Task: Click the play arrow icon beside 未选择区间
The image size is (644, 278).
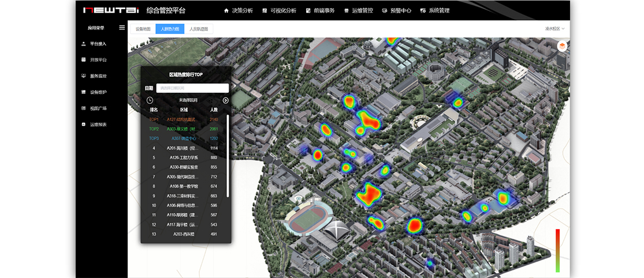Action: tap(226, 100)
